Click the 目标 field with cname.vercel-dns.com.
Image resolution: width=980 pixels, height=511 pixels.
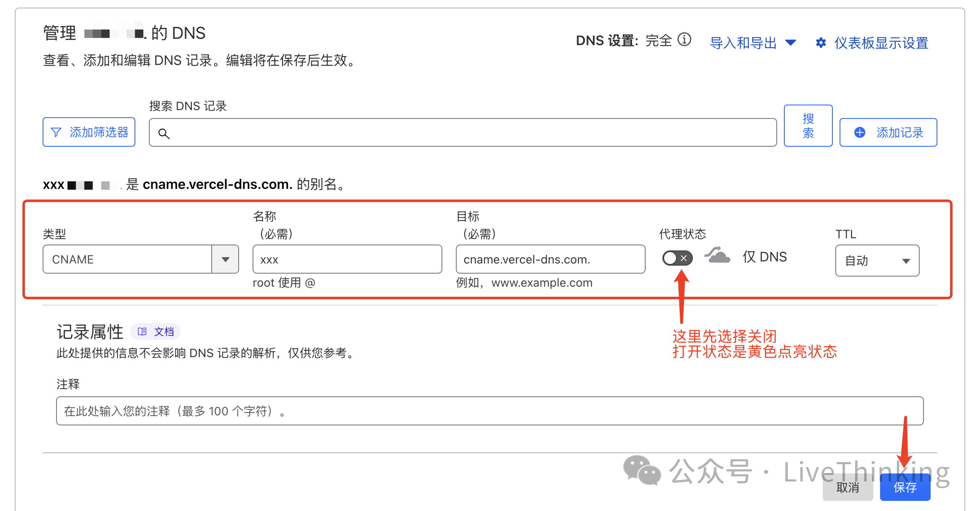pyautogui.click(x=550, y=259)
